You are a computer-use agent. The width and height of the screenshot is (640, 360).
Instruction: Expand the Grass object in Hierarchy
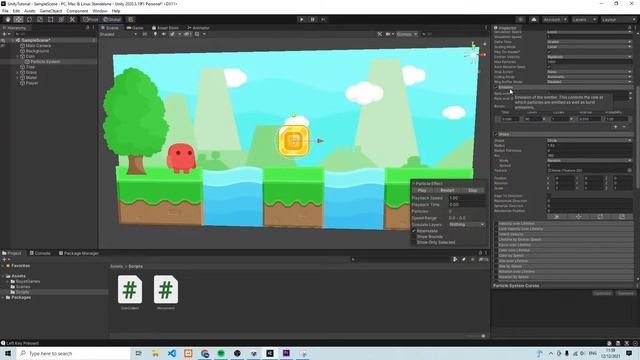click(x=18, y=72)
